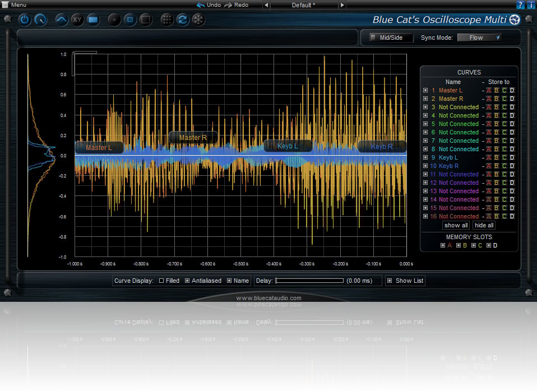
Task: Click the knob controls icon in toolbar
Action: (40, 20)
